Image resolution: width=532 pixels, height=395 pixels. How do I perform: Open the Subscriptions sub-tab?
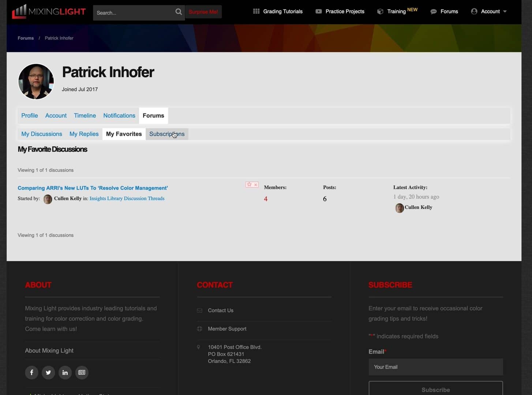pos(167,134)
